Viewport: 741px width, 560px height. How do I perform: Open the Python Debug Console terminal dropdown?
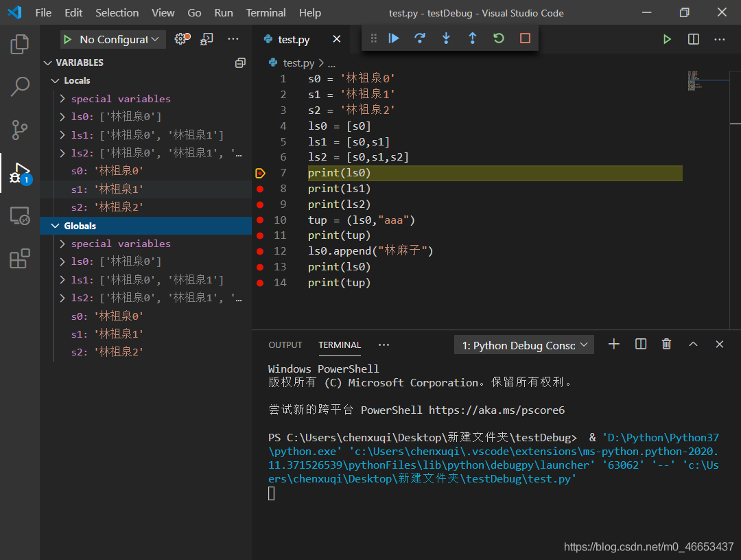(524, 345)
